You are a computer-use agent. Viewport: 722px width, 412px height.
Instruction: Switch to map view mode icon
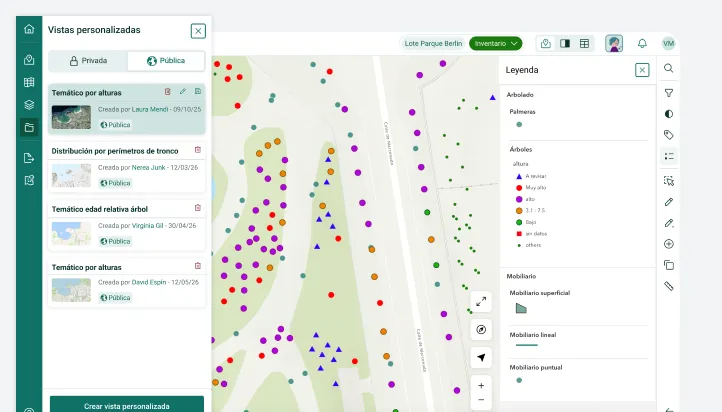[546, 44]
